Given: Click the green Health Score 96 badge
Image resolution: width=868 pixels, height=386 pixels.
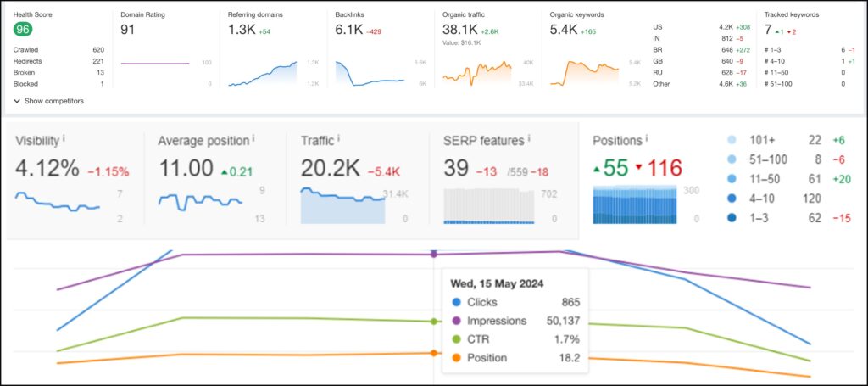Looking at the screenshot, I should pos(24,30).
